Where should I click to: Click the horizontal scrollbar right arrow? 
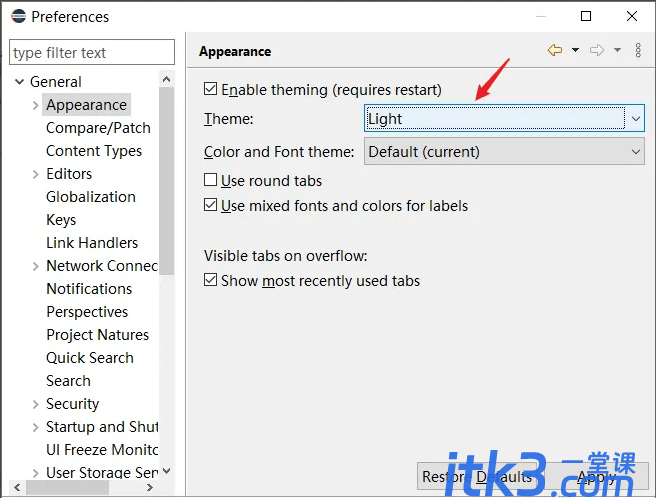[x=150, y=488]
